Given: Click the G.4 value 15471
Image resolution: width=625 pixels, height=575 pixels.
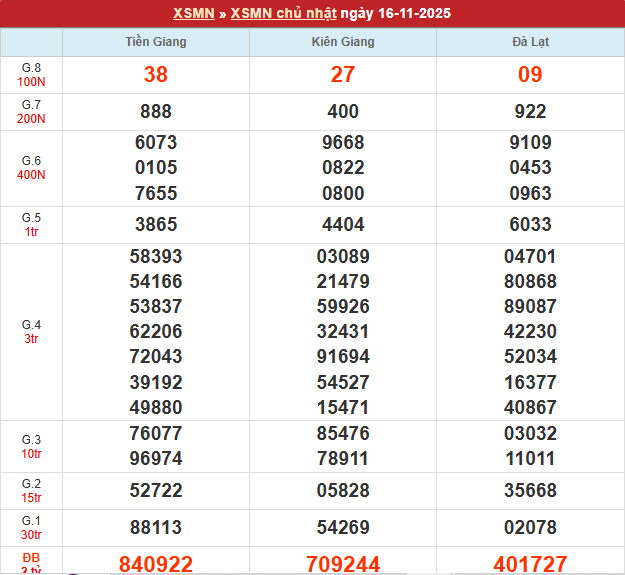Looking at the screenshot, I should click(x=343, y=407).
